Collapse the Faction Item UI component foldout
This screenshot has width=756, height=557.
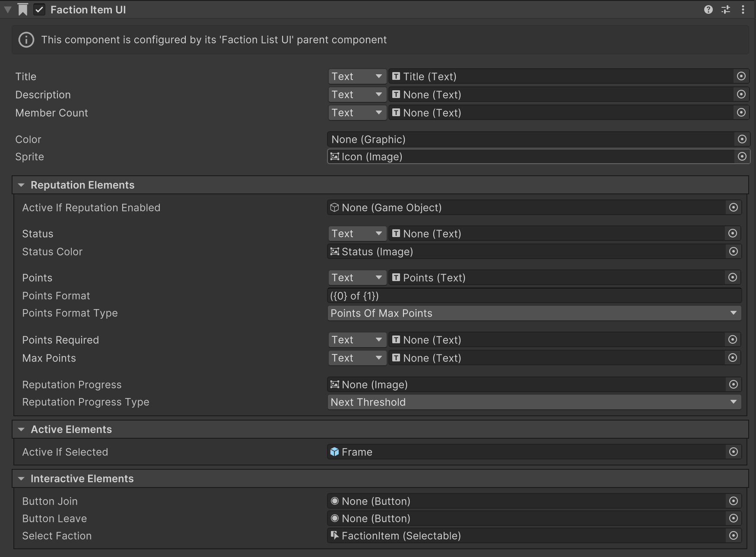8,9
